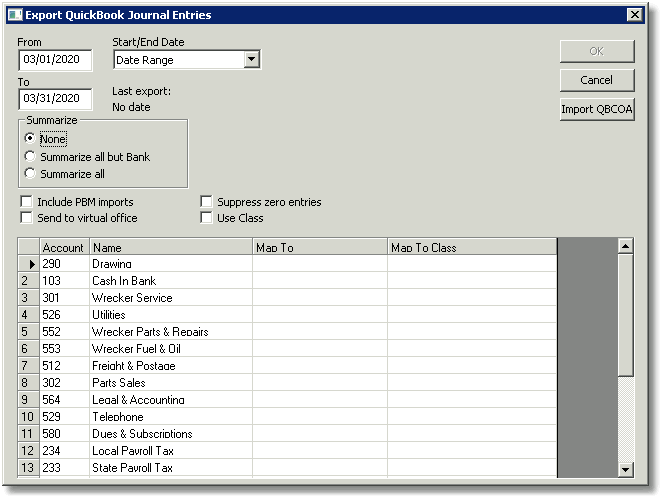Click the scroll down arrow of account grid
The image size is (663, 500).
625,469
